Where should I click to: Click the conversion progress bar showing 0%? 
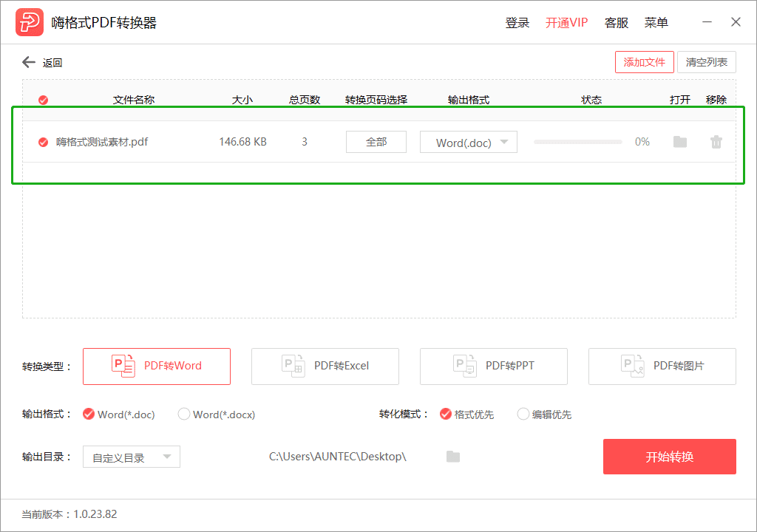coord(578,142)
